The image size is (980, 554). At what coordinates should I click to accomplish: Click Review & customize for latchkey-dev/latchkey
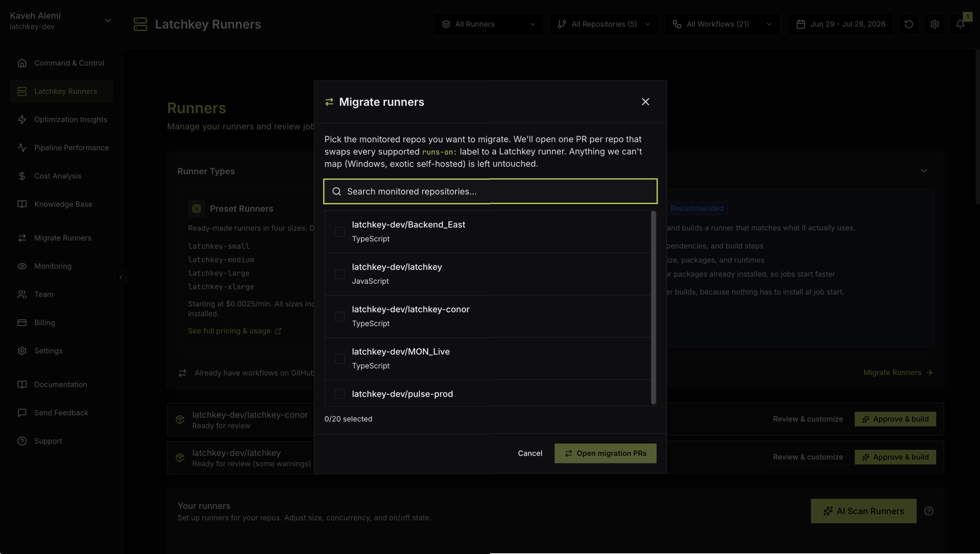pos(808,457)
